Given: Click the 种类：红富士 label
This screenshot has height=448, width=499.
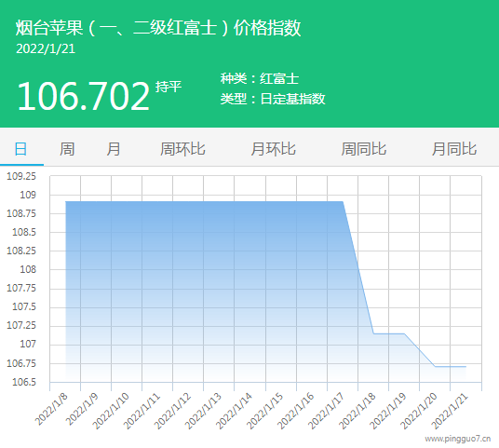Looking at the screenshot, I should click(260, 78).
